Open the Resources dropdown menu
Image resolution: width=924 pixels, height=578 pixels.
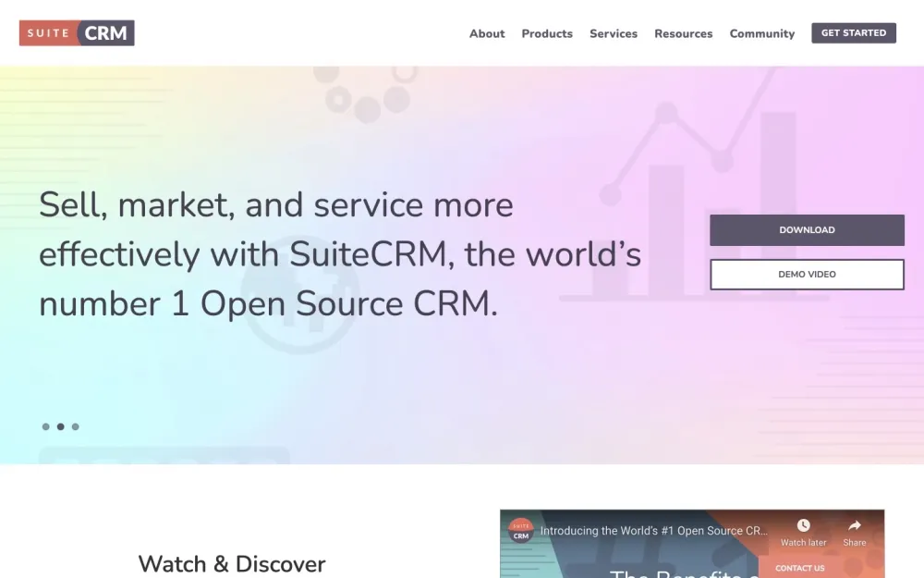[684, 33]
